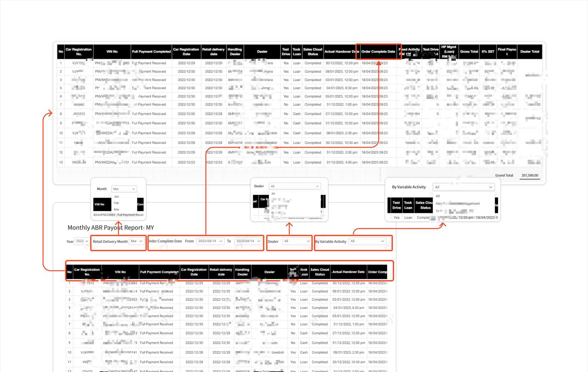Screen dimensions: 588x372
Task: Click Gross Total column header
Action: coord(469,52)
